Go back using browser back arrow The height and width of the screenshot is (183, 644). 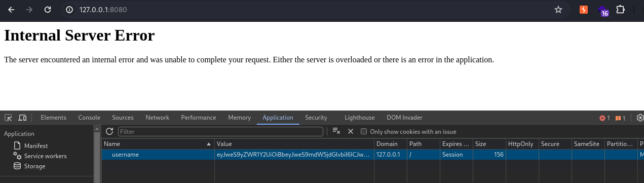12,10
